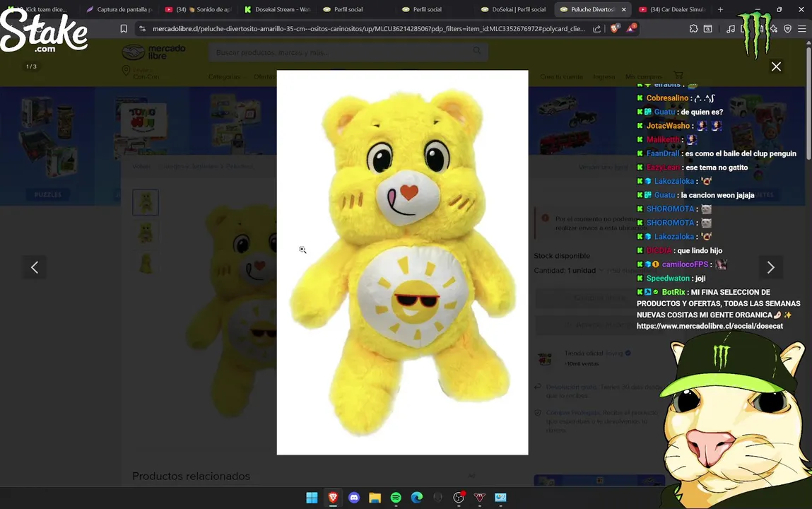The image size is (812, 509).
Task: Zoom into the yellow bear image
Action: tap(402, 262)
